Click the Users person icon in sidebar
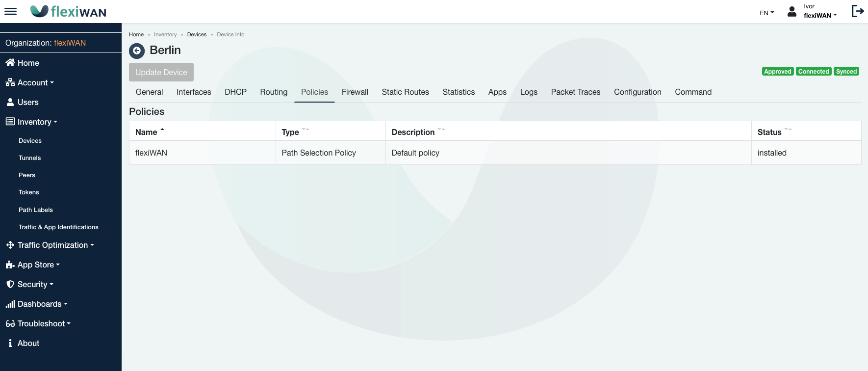 (x=10, y=102)
